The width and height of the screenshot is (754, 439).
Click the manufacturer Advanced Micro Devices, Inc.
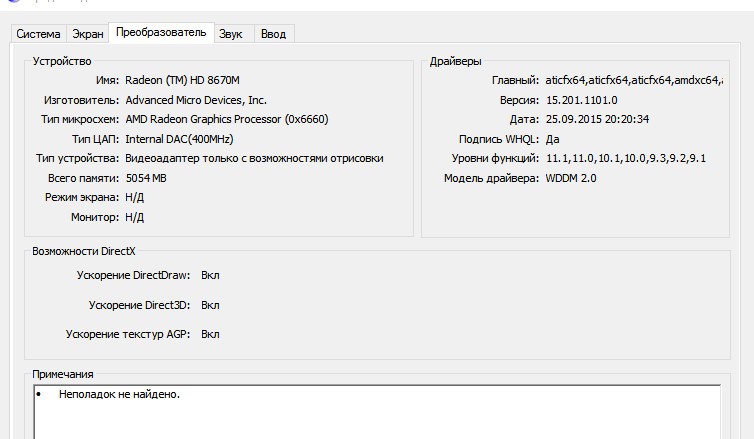coord(196,100)
